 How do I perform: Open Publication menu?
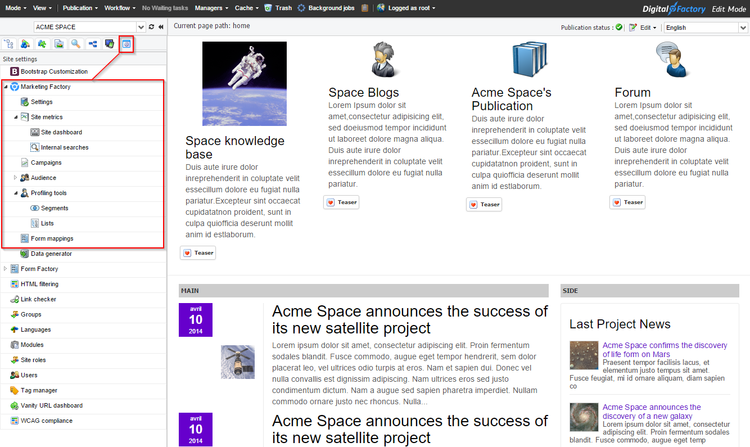(x=80, y=8)
